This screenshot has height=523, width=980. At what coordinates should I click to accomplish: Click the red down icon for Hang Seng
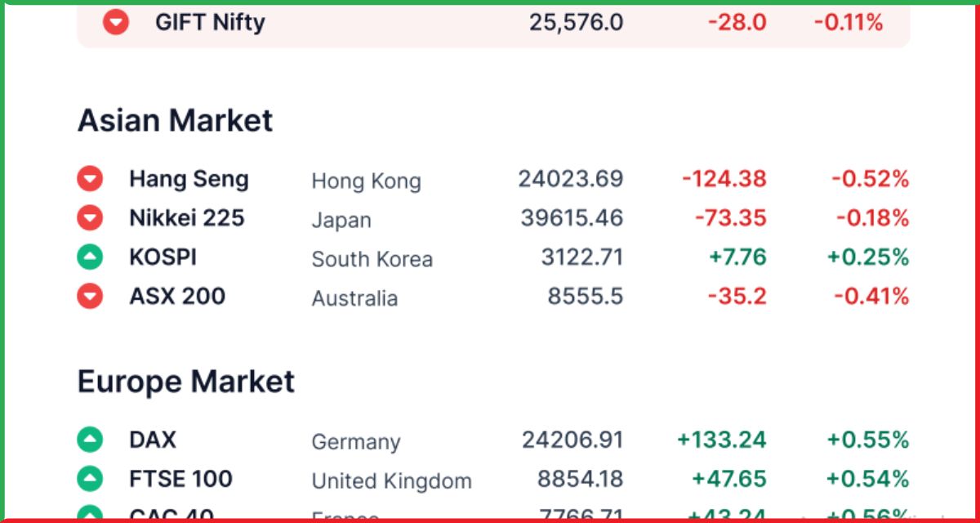[90, 179]
